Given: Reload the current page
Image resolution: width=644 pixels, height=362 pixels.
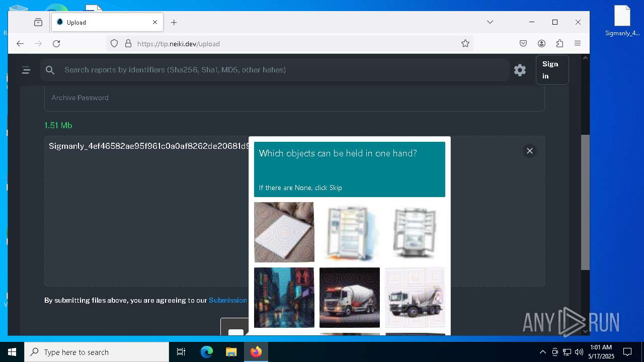Looking at the screenshot, I should (56, 44).
